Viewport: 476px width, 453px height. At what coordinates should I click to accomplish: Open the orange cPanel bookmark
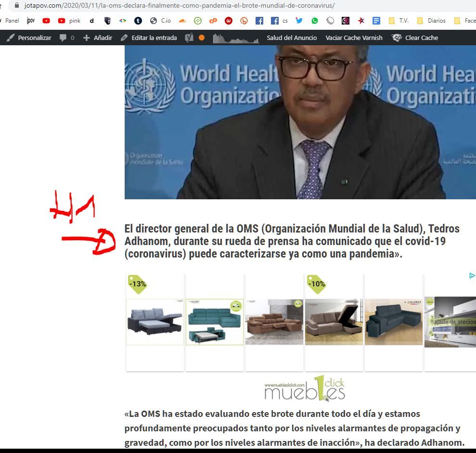click(x=213, y=21)
